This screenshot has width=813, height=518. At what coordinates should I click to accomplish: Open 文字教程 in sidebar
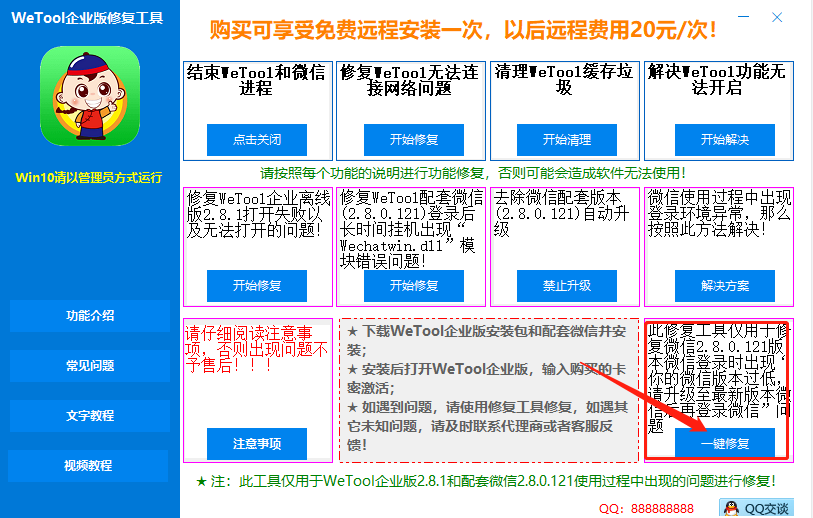(x=90, y=416)
